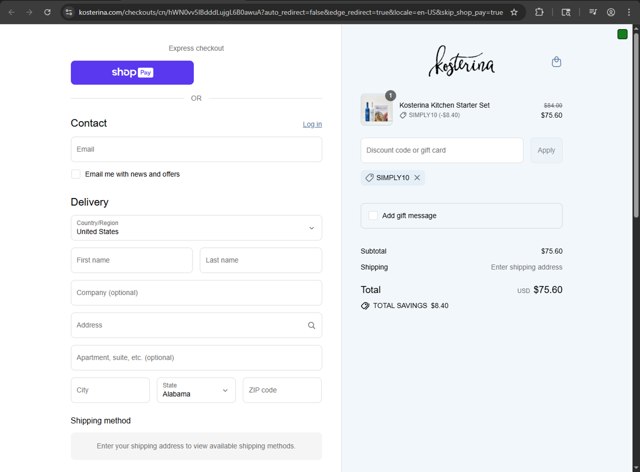The image size is (640, 472).
Task: Click the TOTAL SAVINGS $8.40 text
Action: pyautogui.click(x=411, y=306)
